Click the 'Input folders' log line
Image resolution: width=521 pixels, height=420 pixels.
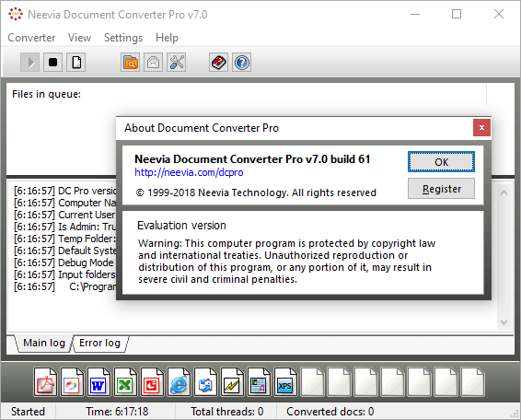pyautogui.click(x=64, y=274)
